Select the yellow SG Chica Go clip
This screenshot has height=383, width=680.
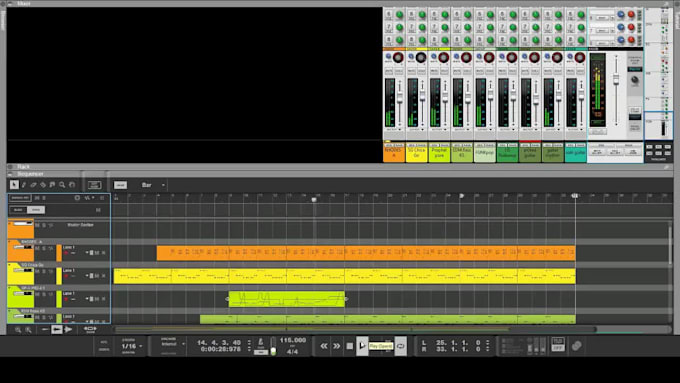tap(345, 276)
